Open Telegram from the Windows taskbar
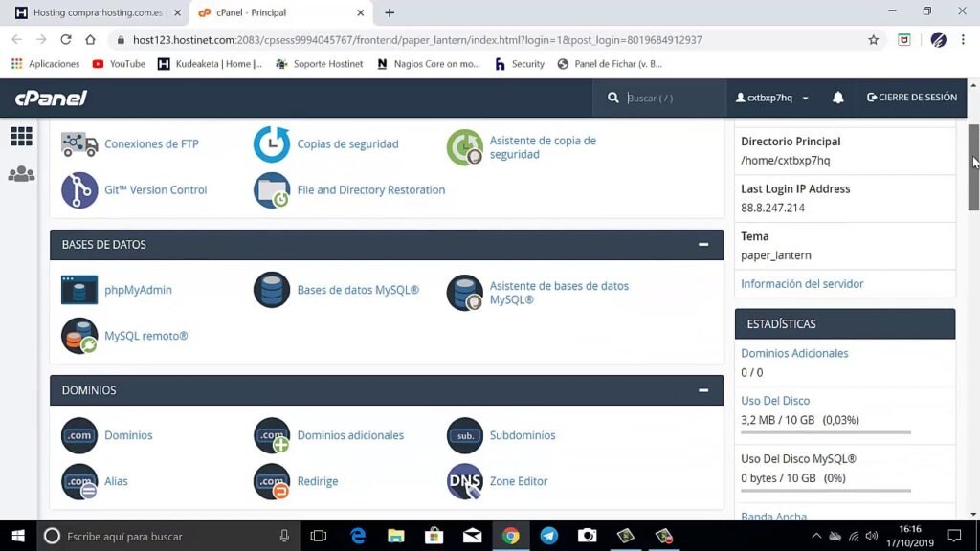The width and height of the screenshot is (980, 551). point(549,536)
